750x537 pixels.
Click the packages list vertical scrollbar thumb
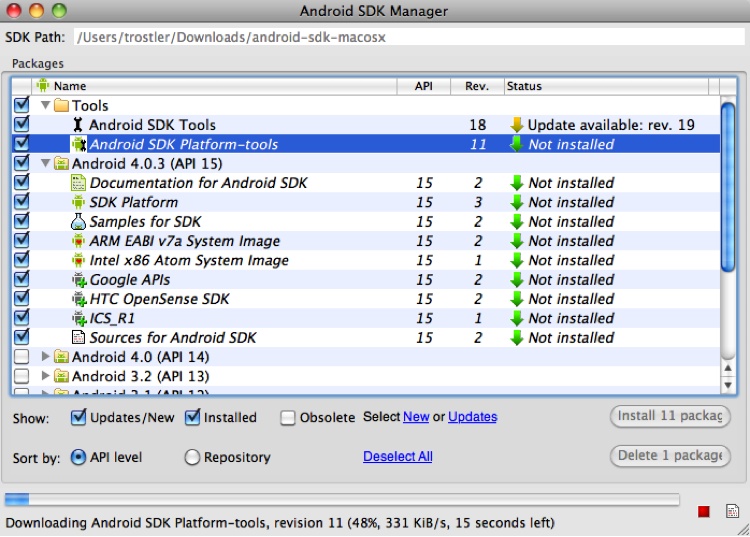[x=728, y=187]
